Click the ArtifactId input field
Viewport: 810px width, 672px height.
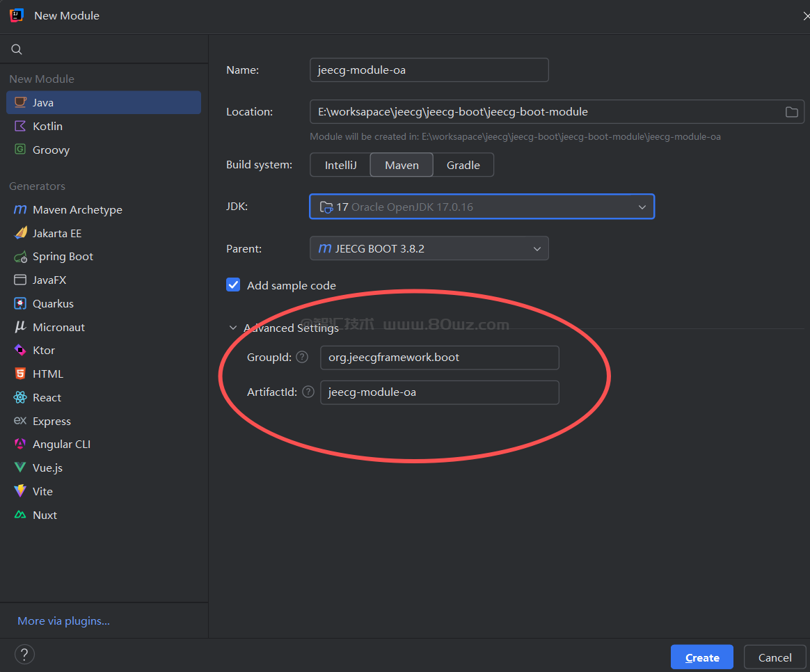coord(440,392)
